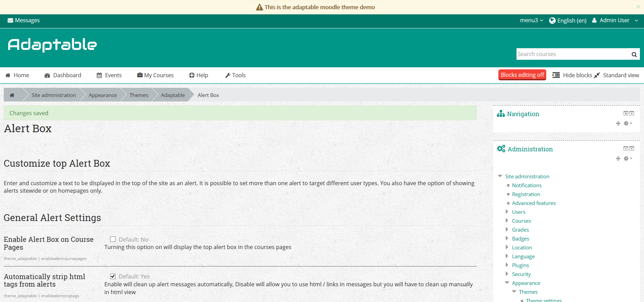Image resolution: width=644 pixels, height=302 pixels.
Task: Toggle Hide blocks in the navbar
Action: point(572,75)
